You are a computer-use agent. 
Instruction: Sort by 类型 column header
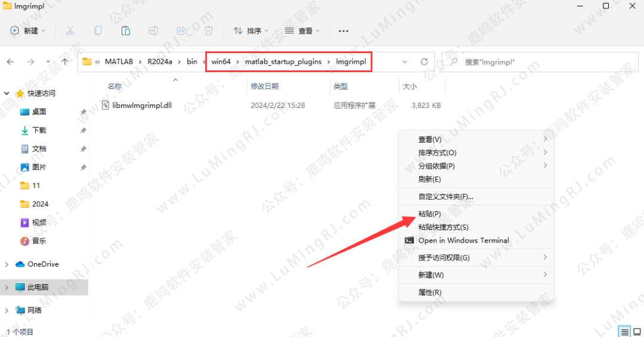[x=340, y=86]
